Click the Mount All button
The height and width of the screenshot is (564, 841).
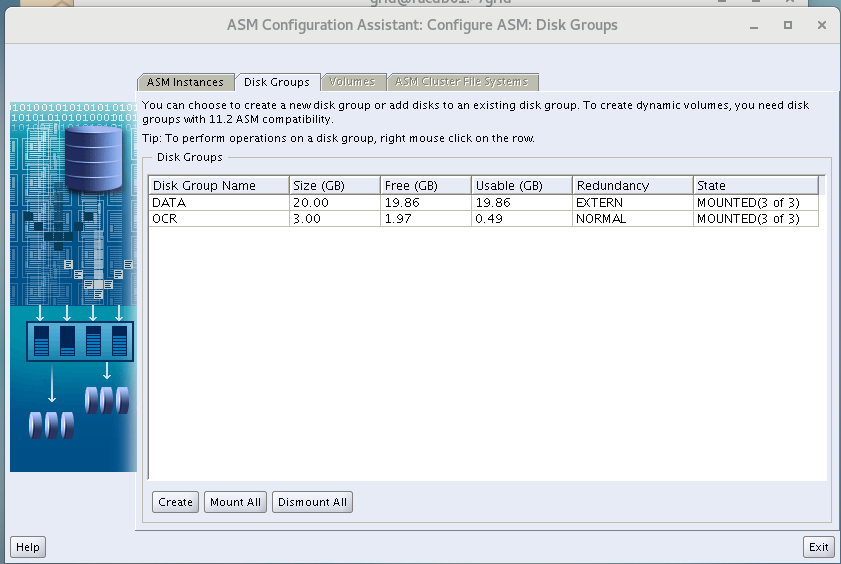tap(235, 502)
